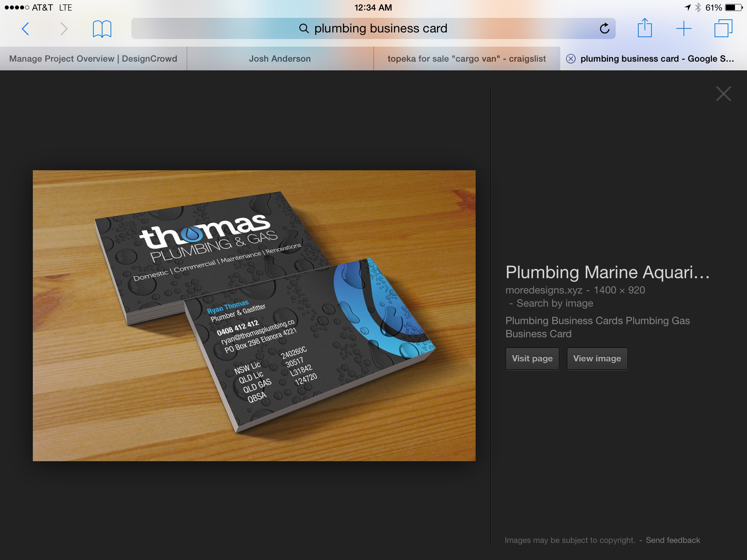Open the bookmarks book icon
The image size is (747, 560).
[x=102, y=29]
